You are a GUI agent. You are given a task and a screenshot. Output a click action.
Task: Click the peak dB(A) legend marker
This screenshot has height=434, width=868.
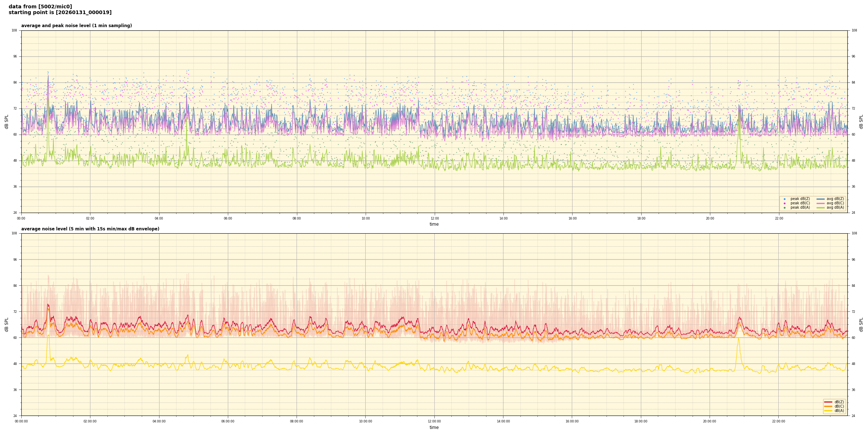[784, 208]
